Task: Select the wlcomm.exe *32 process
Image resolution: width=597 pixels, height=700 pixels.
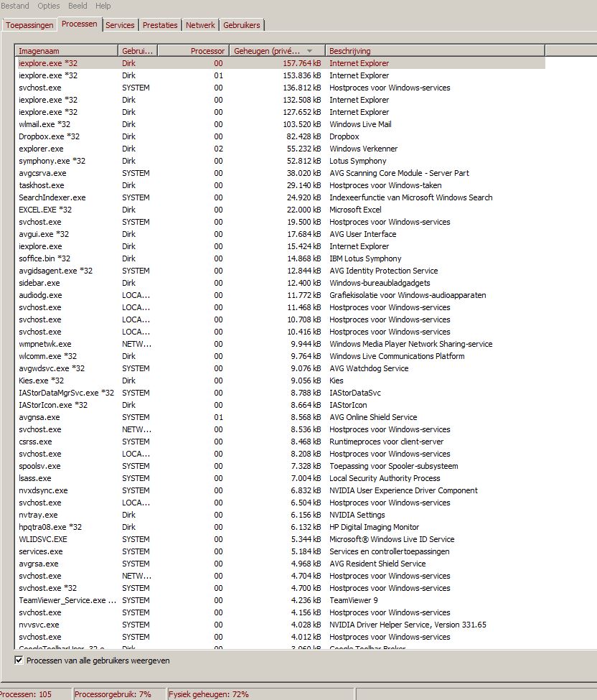Action: point(281,356)
